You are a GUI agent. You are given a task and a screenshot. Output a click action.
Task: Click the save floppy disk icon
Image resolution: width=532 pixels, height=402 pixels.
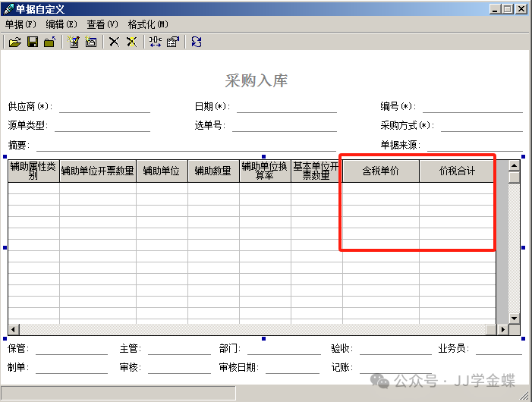pyautogui.click(x=33, y=42)
